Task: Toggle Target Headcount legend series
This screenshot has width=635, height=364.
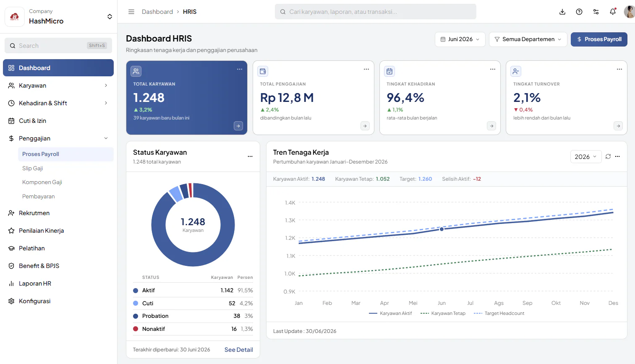Action: (x=499, y=313)
